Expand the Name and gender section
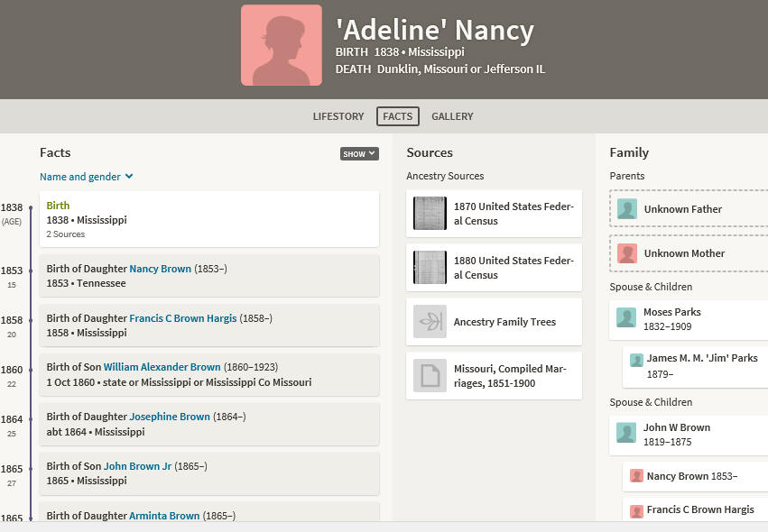Image resolution: width=768 pixels, height=532 pixels. 87,177
